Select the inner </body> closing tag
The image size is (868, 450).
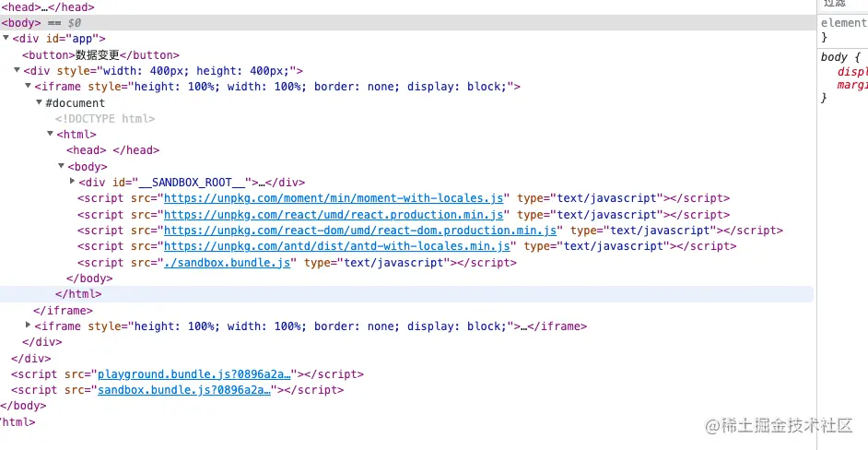point(89,278)
